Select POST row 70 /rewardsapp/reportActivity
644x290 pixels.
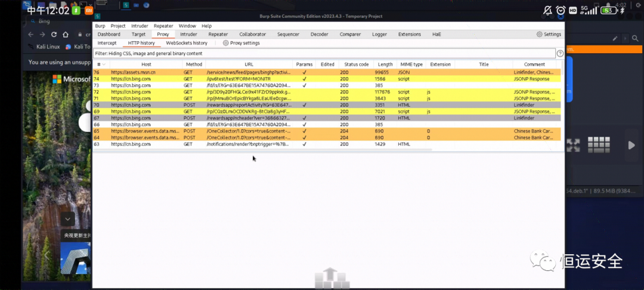[x=327, y=105]
